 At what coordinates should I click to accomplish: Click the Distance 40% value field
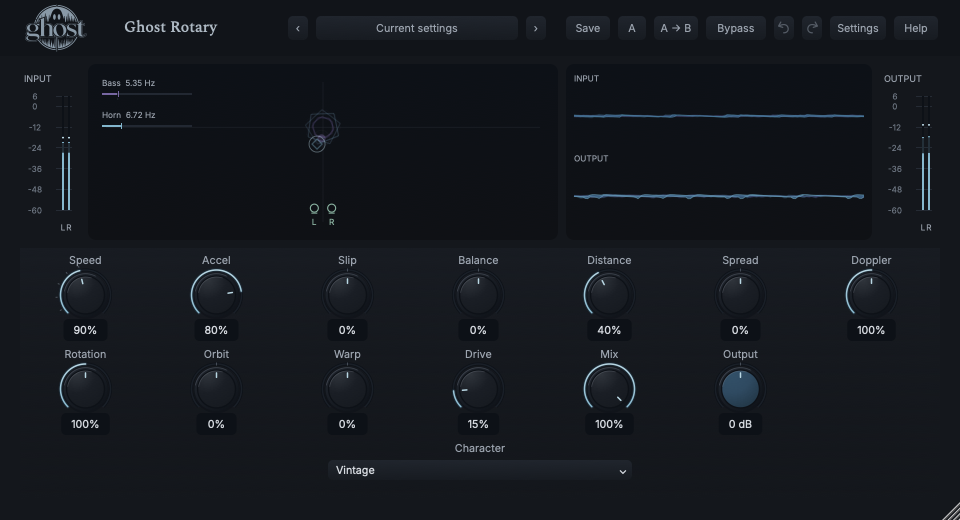coord(609,330)
